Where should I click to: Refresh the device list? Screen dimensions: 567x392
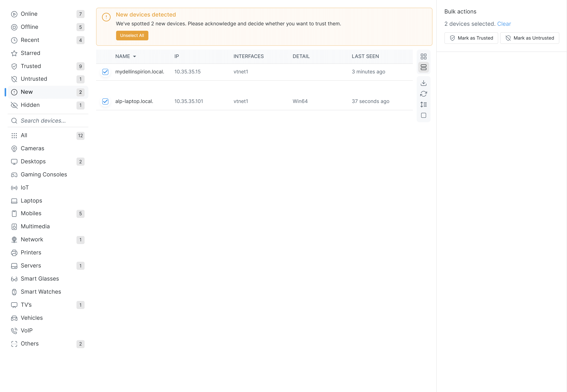click(424, 94)
